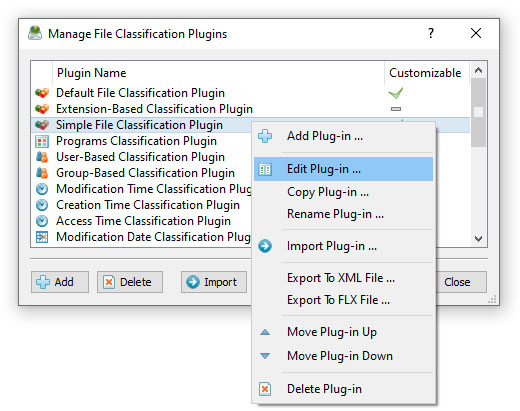Click the Add button

tap(60, 282)
